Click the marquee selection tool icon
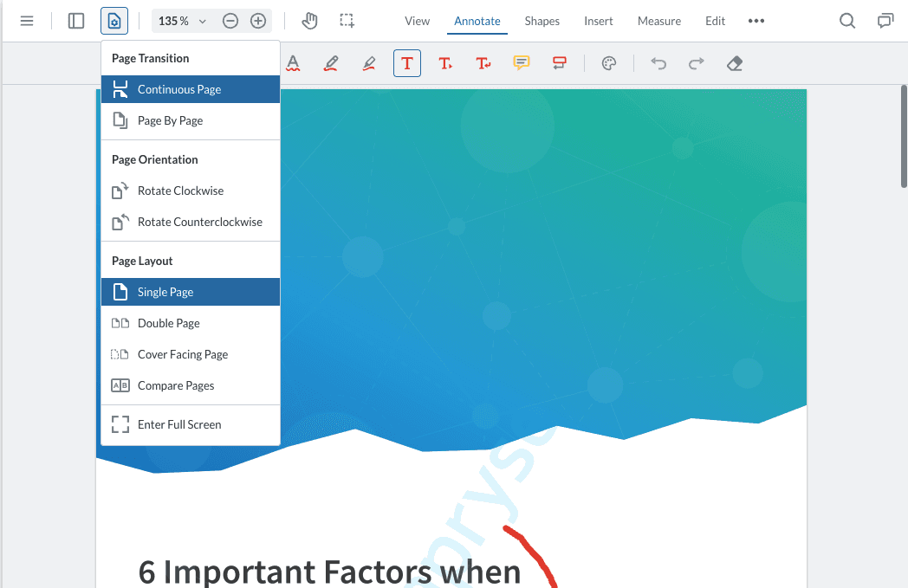This screenshot has height=588, width=908. coord(347,21)
